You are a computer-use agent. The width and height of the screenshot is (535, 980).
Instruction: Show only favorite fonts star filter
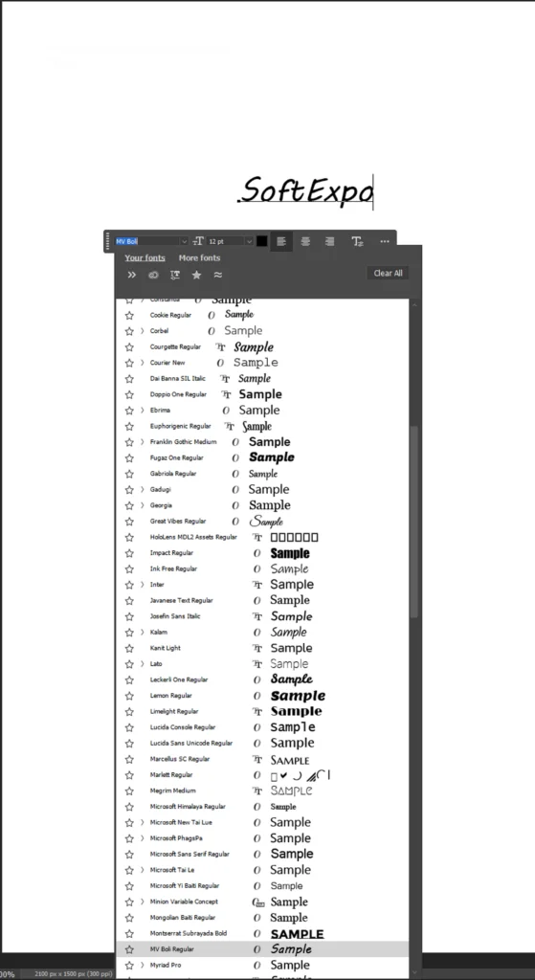[x=196, y=275]
